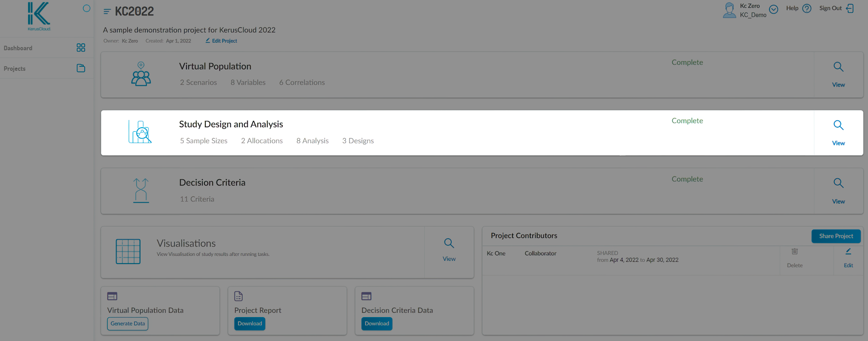Click the KerusCloud logo
The width and height of the screenshot is (868, 341).
39,16
